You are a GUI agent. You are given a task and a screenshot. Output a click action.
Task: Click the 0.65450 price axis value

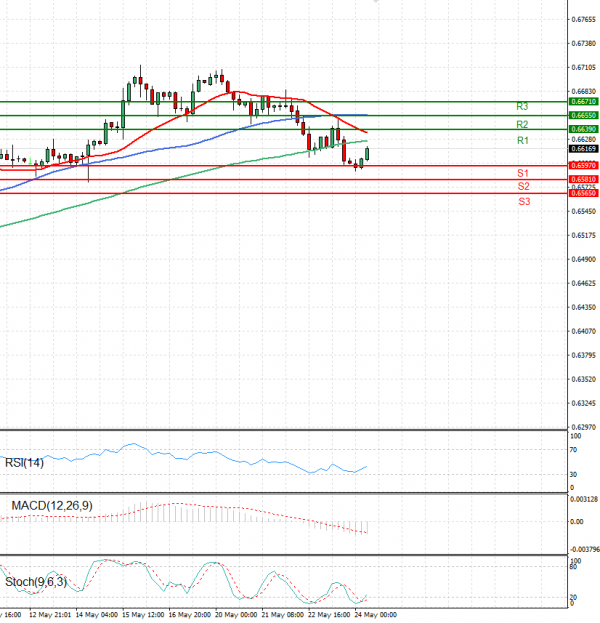click(584, 211)
